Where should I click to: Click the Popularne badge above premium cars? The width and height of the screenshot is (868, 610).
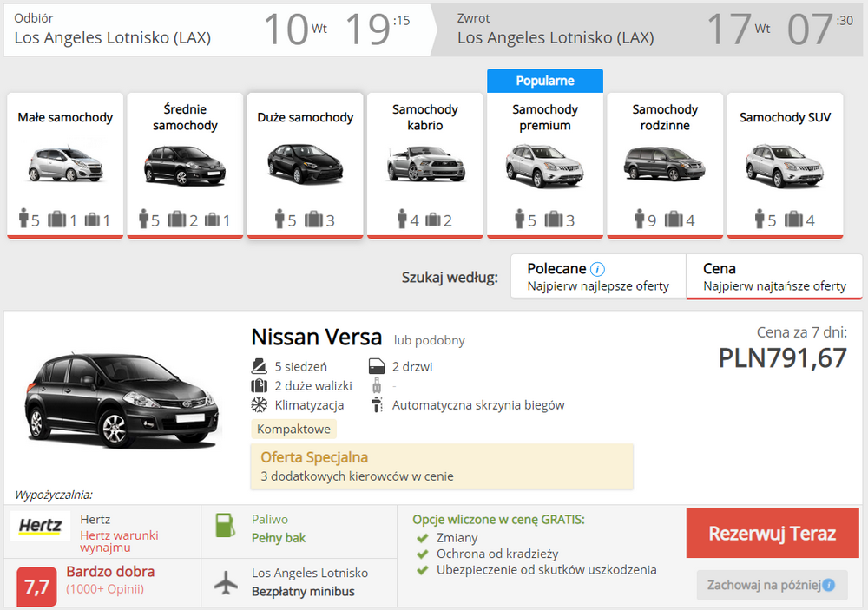pos(545,81)
